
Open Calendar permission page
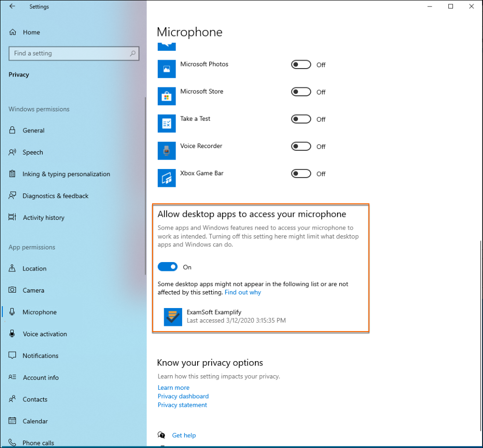point(35,421)
